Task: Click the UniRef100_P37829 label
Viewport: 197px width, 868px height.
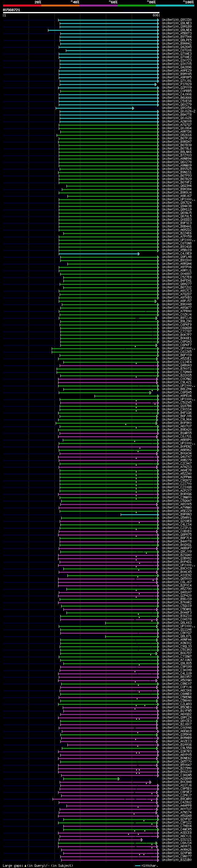Action: point(176,84)
